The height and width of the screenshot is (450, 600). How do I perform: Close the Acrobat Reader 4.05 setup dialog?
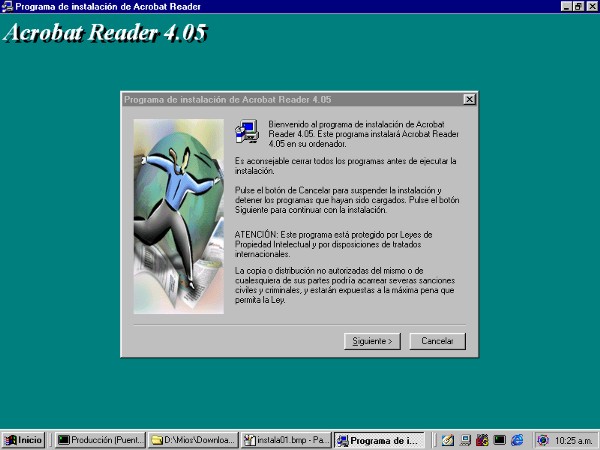(x=469, y=99)
